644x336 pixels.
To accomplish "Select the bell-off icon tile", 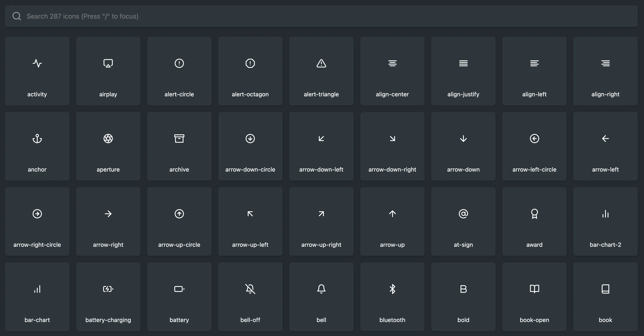I will [x=250, y=297].
